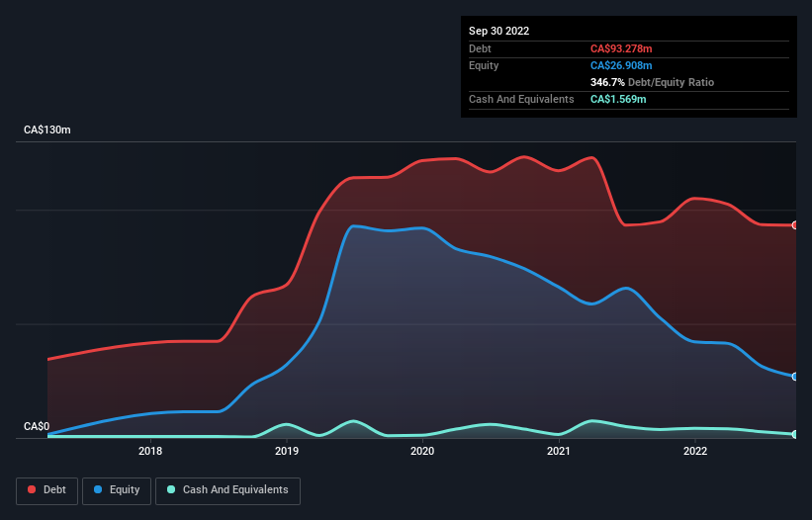
Task: Click the Sep 30 2022 tooltip date
Action: coord(499,31)
